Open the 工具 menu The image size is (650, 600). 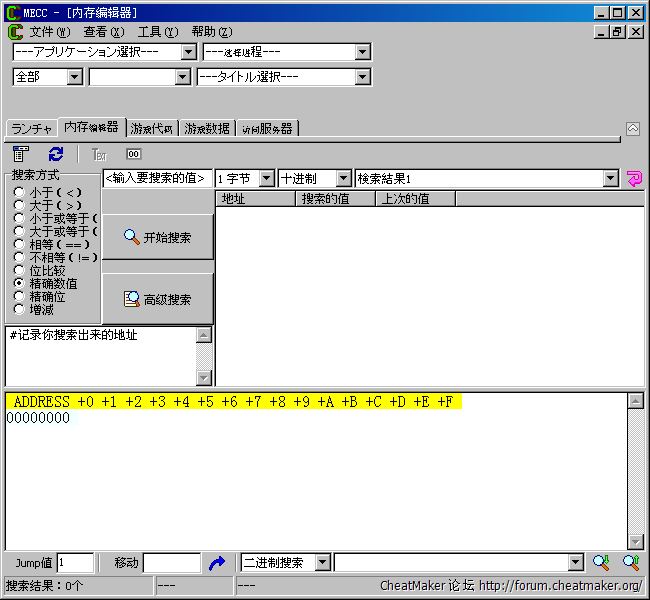tap(157, 32)
